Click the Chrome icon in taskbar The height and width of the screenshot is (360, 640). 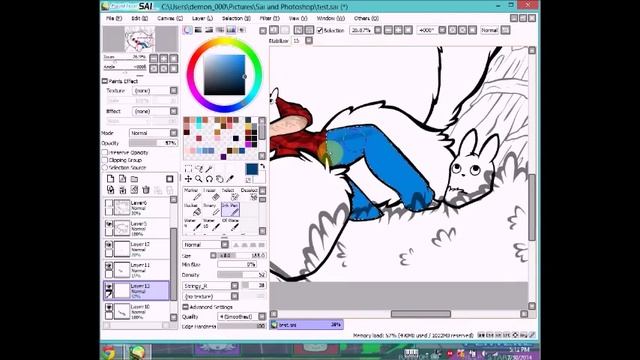[109, 352]
